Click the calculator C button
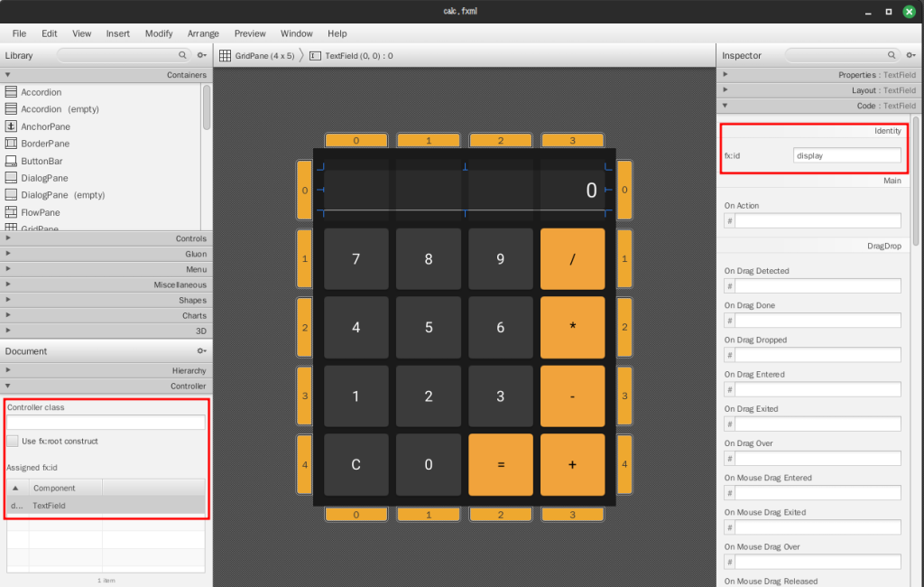Screen dimensions: 924x587 click(x=356, y=465)
